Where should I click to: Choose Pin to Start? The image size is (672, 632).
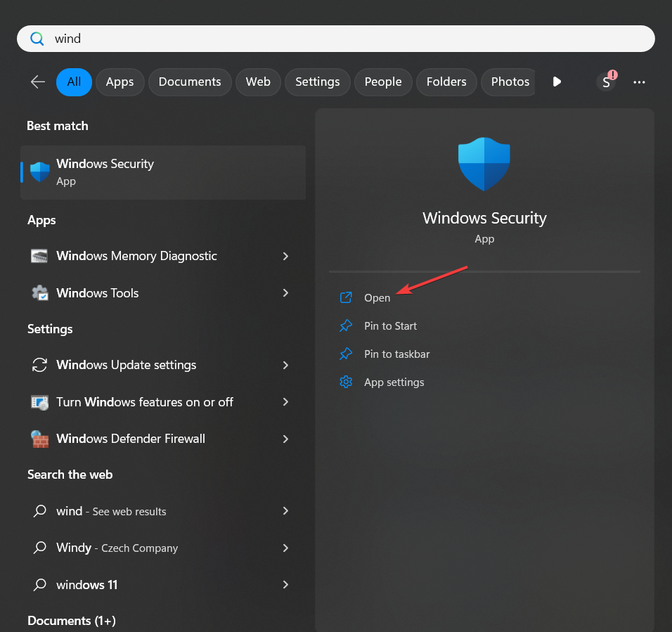pos(390,326)
